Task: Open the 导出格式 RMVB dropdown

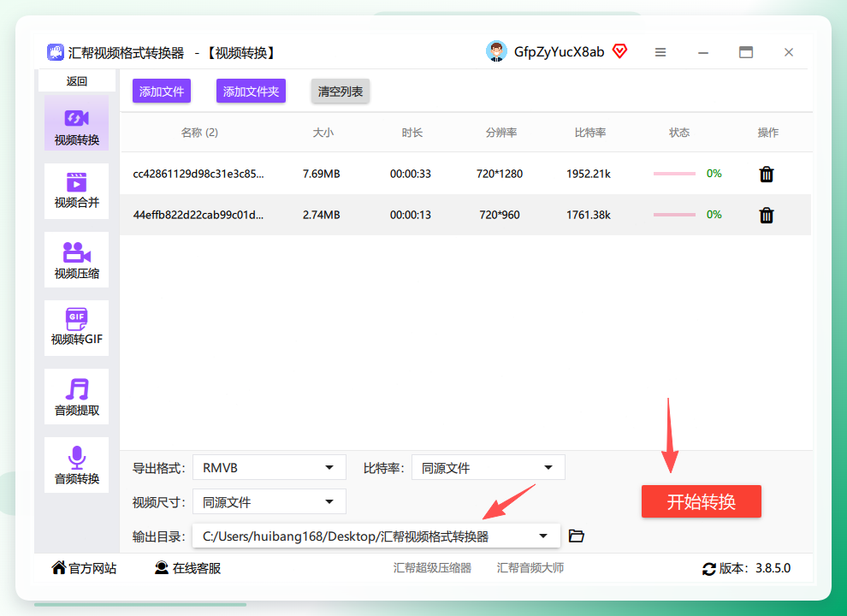Action: (x=269, y=467)
